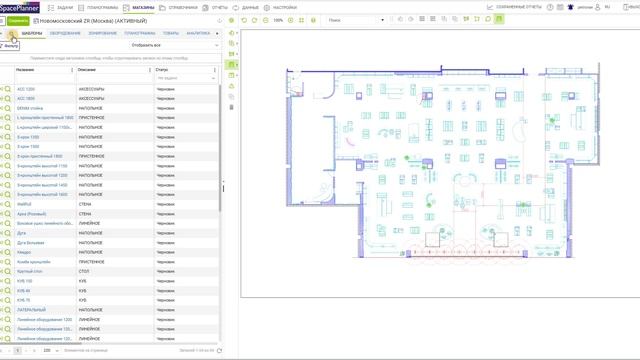
Task: Click the green Сохранить button
Action: click(18, 20)
